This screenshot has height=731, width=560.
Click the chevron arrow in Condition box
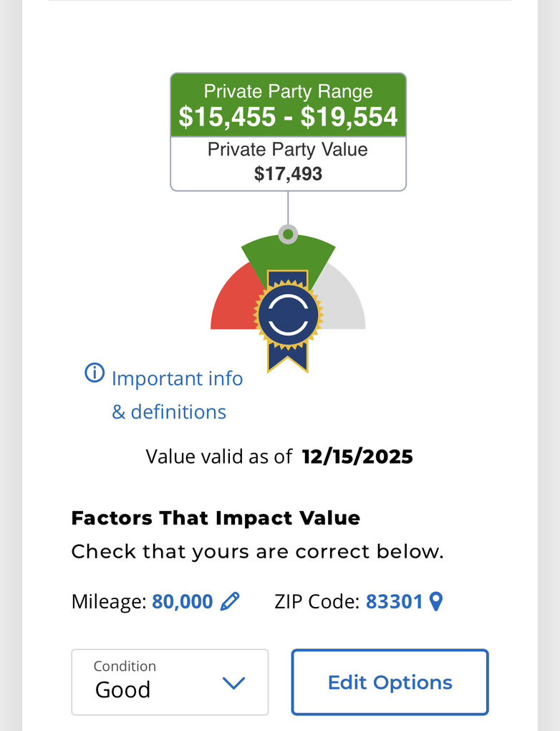pyautogui.click(x=234, y=683)
